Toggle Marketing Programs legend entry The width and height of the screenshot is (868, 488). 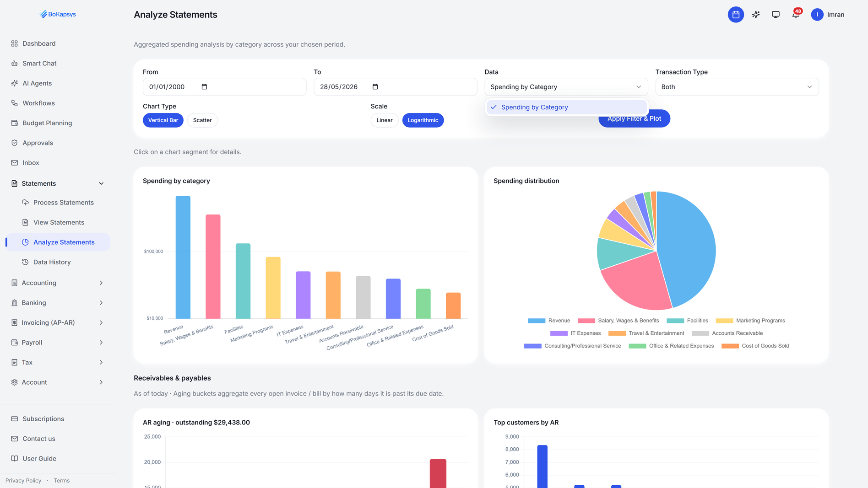coord(750,321)
